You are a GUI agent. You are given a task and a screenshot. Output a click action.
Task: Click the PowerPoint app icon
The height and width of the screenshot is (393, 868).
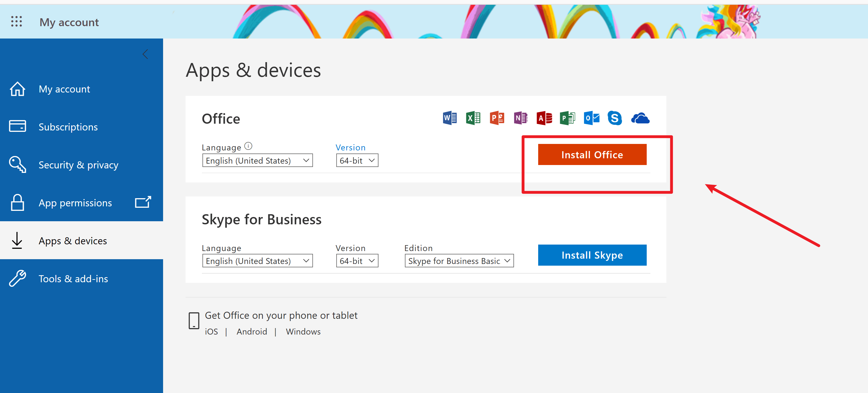click(497, 118)
